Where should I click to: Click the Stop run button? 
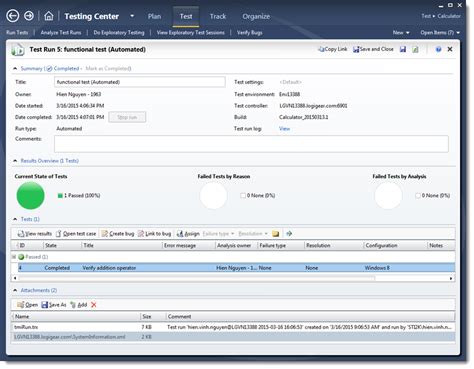tap(127, 117)
